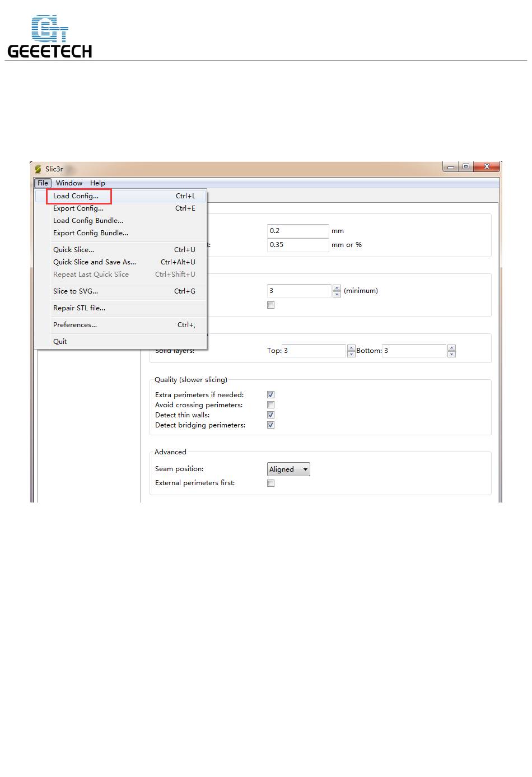This screenshot has width=532, height=777.
Task: Increase Bottom solid layers value
Action: point(451,347)
